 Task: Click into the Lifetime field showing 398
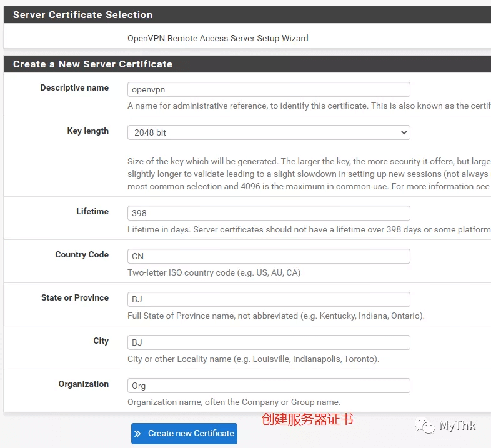(x=269, y=213)
